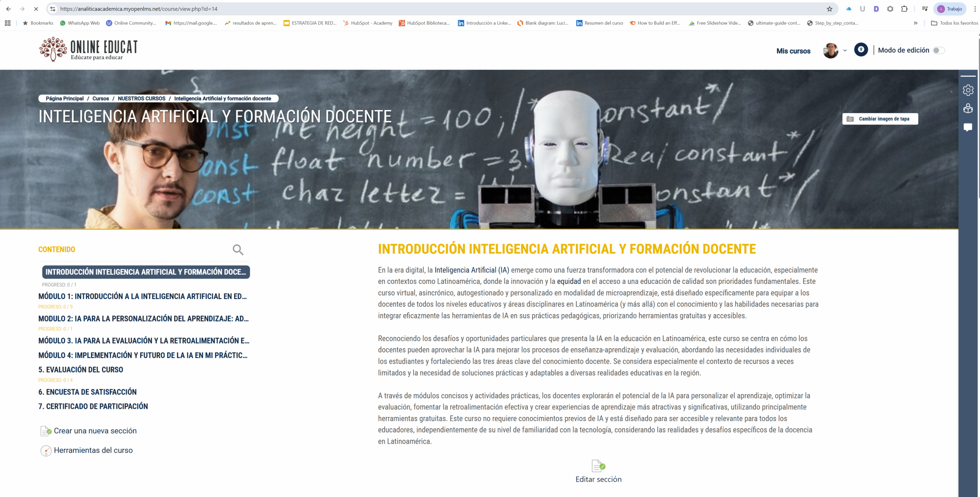Click the search magnifier in the Contenido panel
Image resolution: width=980 pixels, height=497 pixels.
(238, 249)
